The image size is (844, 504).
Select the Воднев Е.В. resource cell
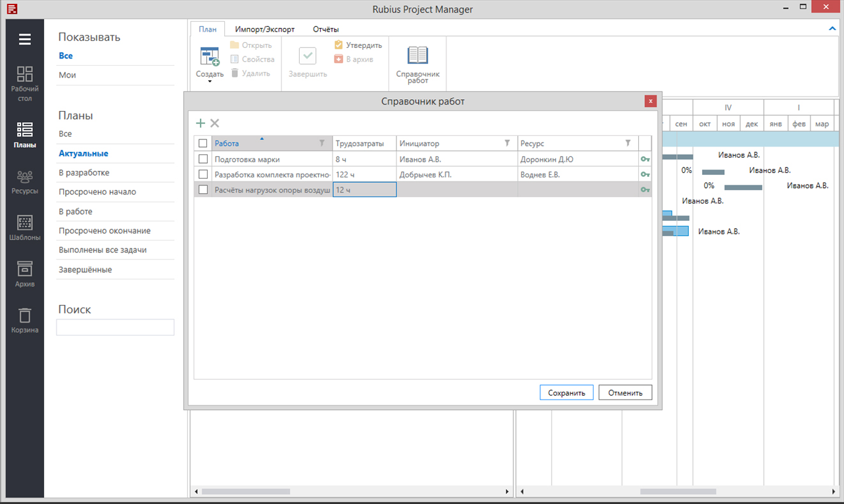(578, 174)
